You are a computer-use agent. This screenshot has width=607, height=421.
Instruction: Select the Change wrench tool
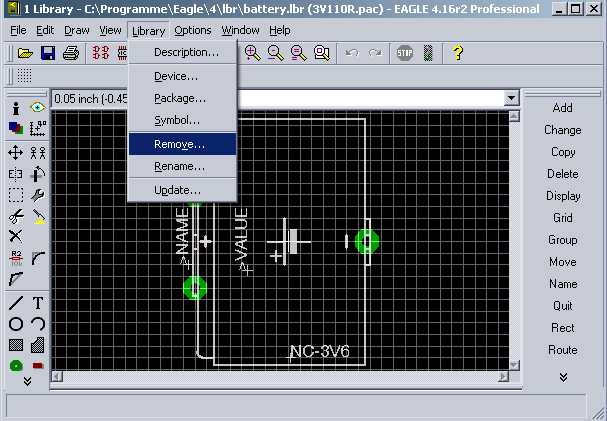38,195
